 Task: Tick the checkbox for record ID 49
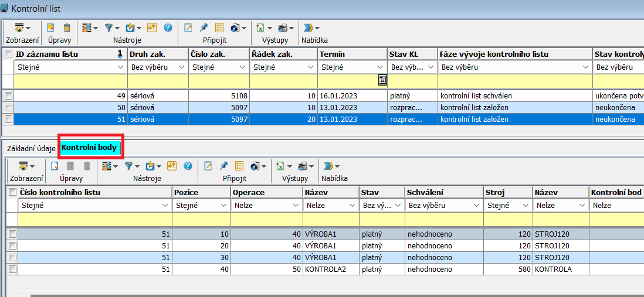pyautogui.click(x=8, y=95)
